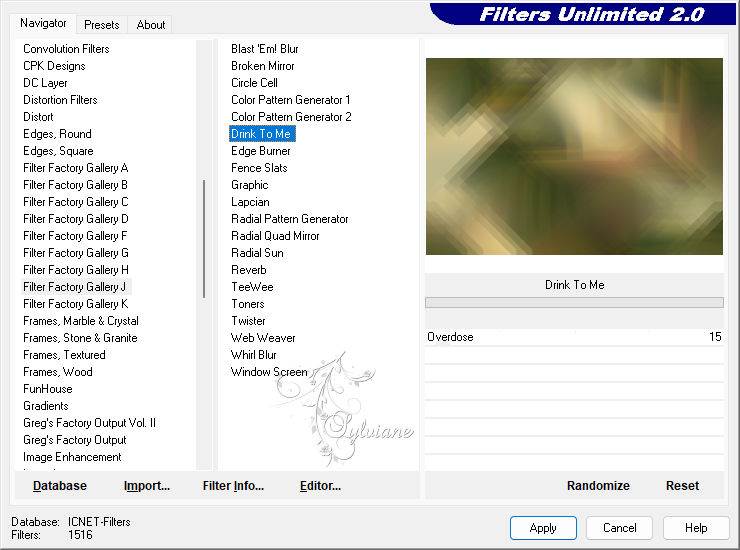Choose the Toners filter

[x=248, y=304]
